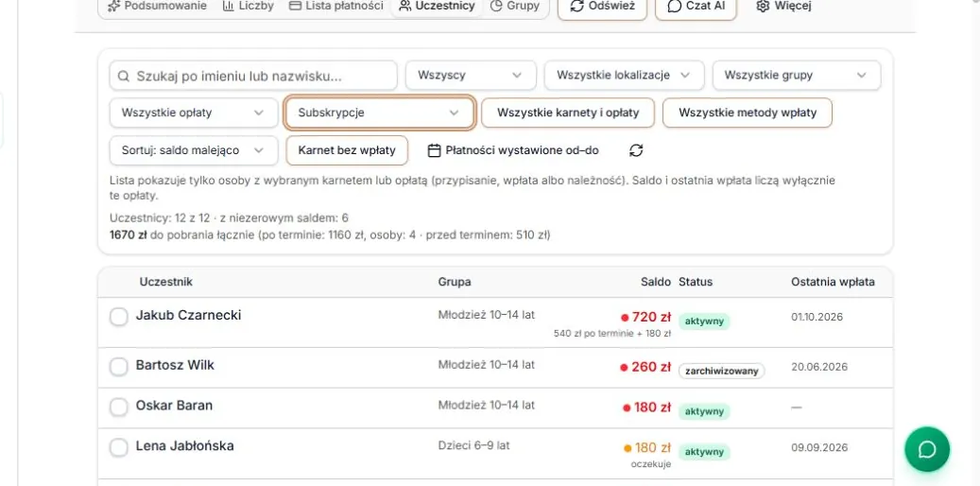Expand the Wszystkie opłaty dropdown
The width and height of the screenshot is (980, 486).
click(194, 113)
